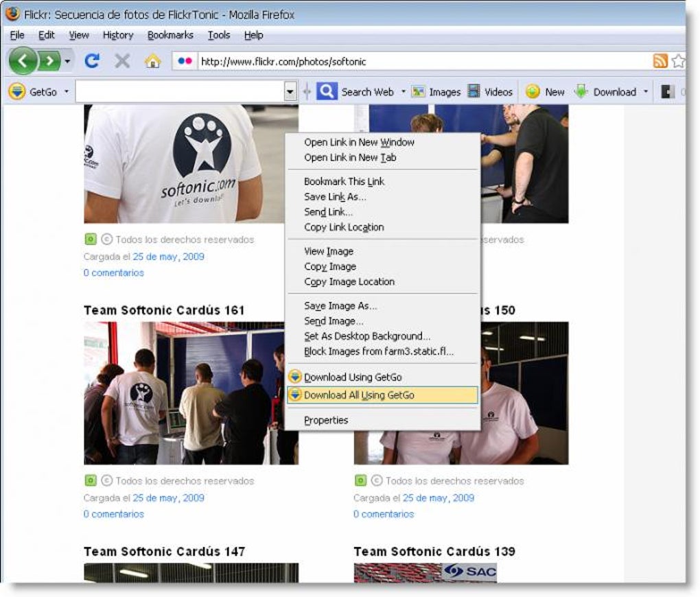Bookmark the page with the star icon
The height and width of the screenshot is (597, 700).
(x=678, y=60)
